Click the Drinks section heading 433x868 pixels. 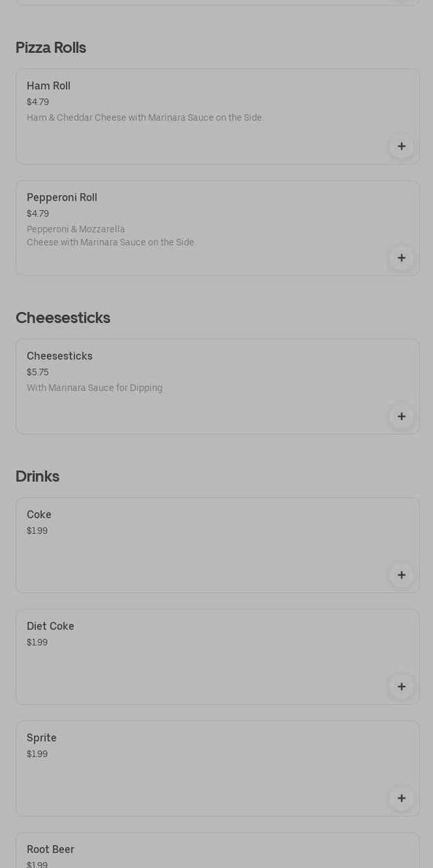click(37, 476)
